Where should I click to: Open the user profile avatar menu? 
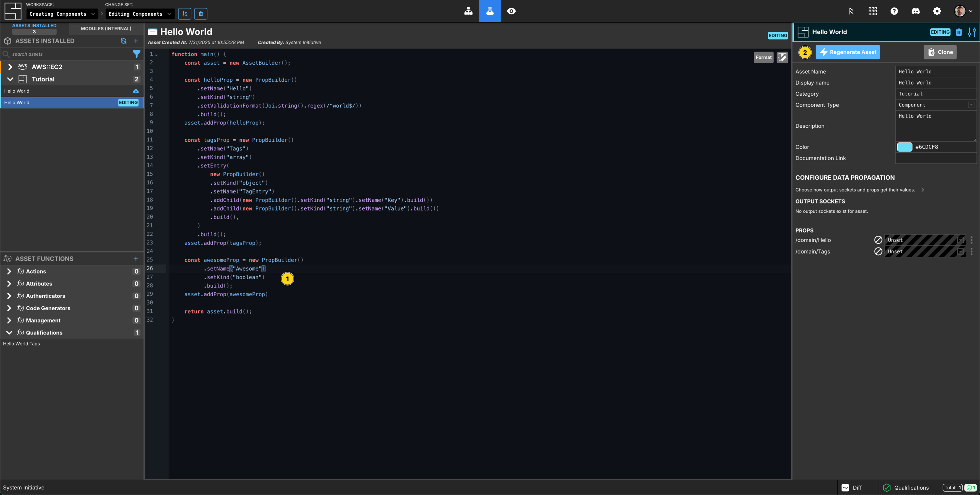(963, 11)
